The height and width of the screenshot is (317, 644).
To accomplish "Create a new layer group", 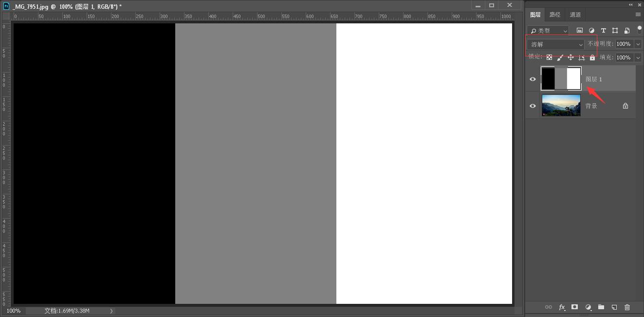I will [601, 307].
